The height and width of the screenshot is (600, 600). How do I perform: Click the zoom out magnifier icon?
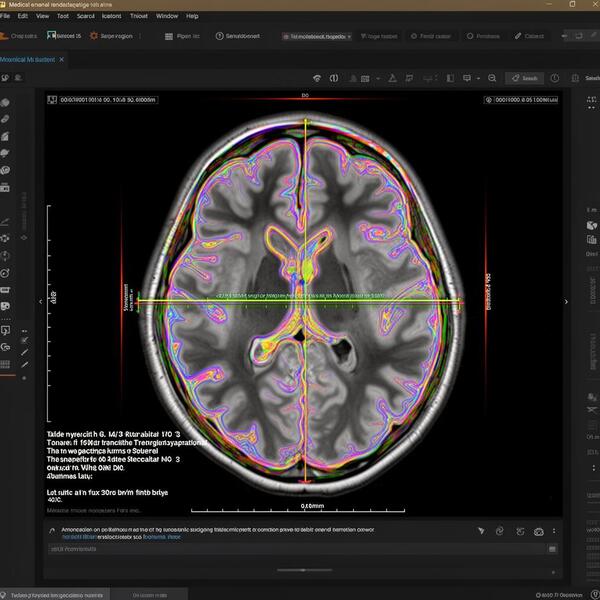pyautogui.click(x=492, y=78)
